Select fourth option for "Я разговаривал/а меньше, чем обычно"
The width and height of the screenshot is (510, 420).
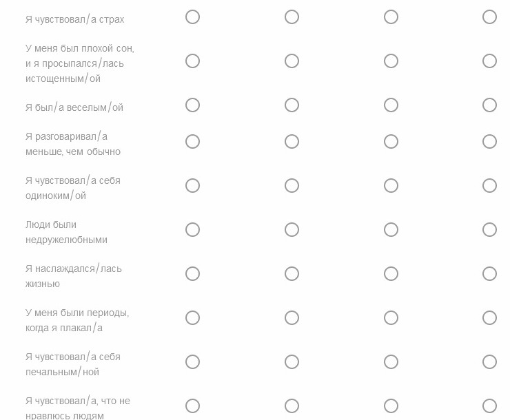490,142
